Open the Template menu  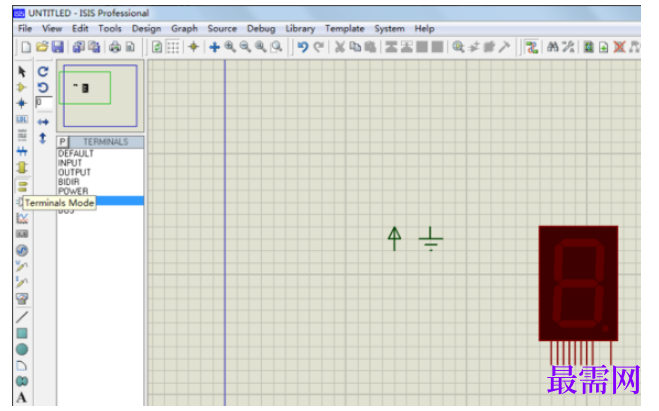click(x=344, y=29)
